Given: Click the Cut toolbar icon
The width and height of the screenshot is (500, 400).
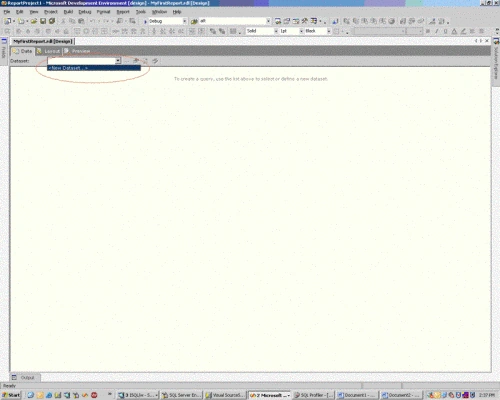Looking at the screenshot, I should [x=63, y=21].
